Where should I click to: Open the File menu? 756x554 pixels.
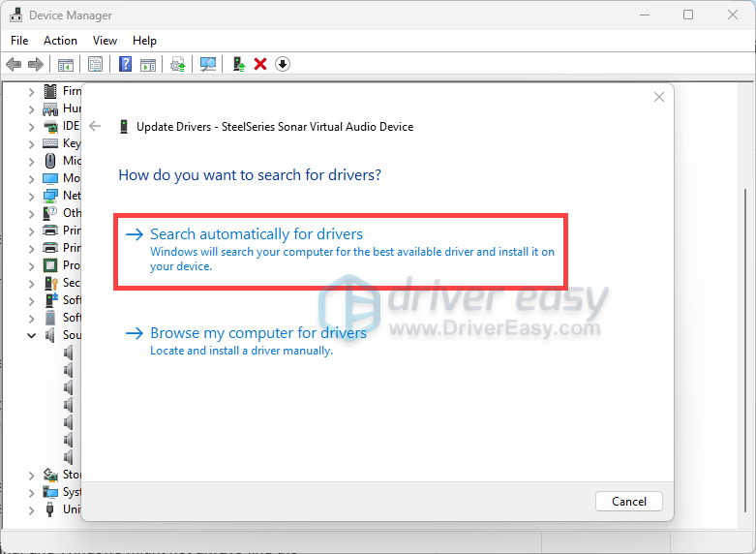19,41
